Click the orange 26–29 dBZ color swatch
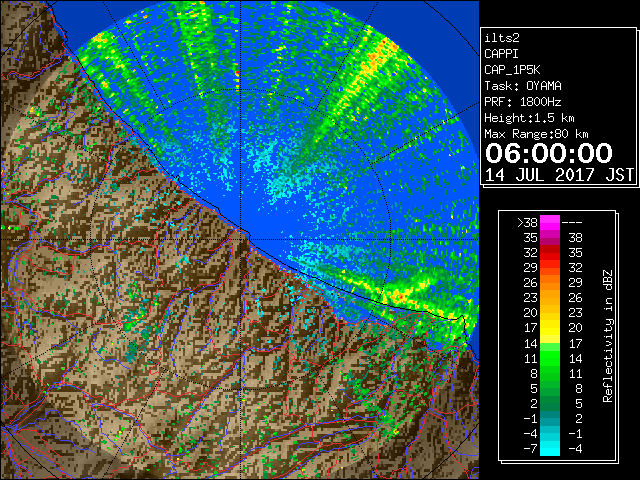This screenshot has width=640, height=480. click(x=550, y=283)
